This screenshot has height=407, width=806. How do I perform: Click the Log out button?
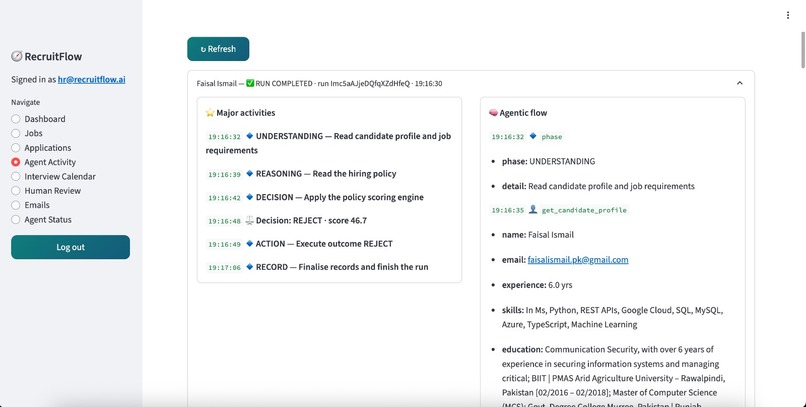coord(70,247)
